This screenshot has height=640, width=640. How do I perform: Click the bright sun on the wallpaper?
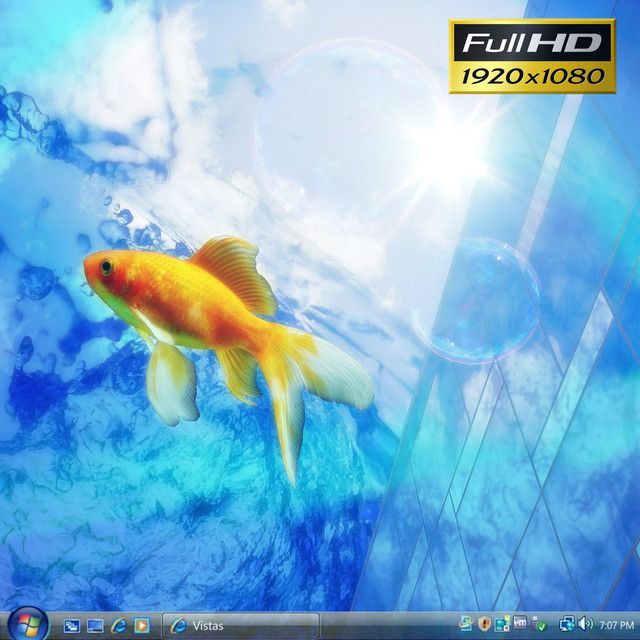pos(447,152)
